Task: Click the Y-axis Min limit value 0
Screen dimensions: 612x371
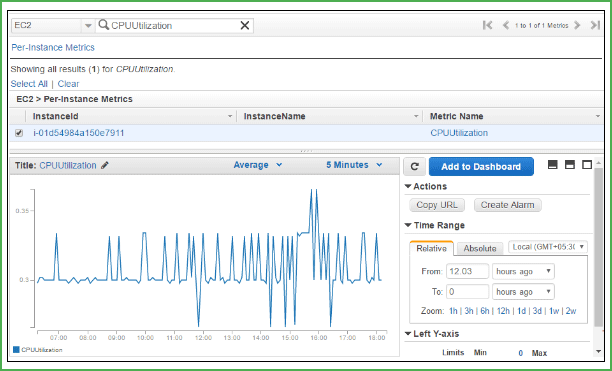Action: coord(520,353)
